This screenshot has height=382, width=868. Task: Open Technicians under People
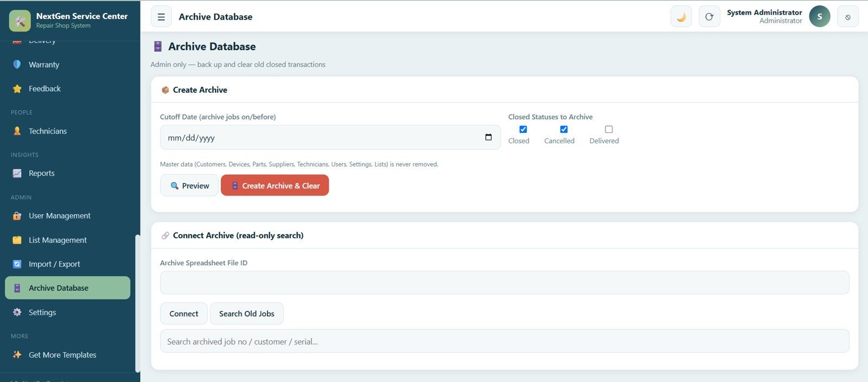pyautogui.click(x=68, y=131)
